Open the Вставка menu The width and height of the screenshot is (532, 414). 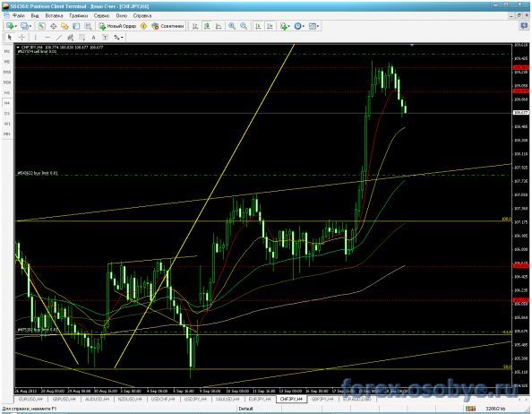click(x=54, y=15)
